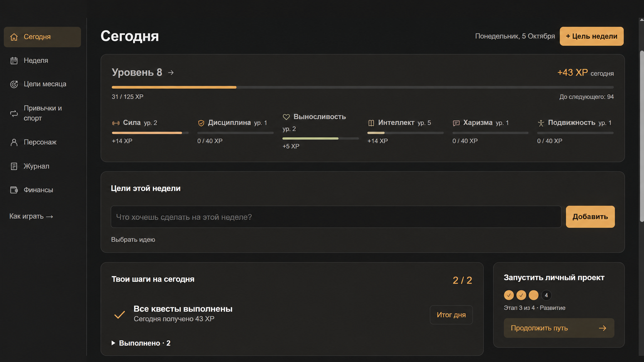Click the Сила progress bar
The image size is (644, 362).
click(150, 133)
